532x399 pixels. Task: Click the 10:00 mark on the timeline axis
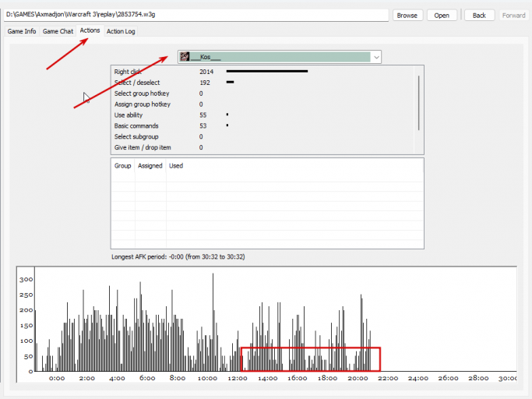point(207,378)
